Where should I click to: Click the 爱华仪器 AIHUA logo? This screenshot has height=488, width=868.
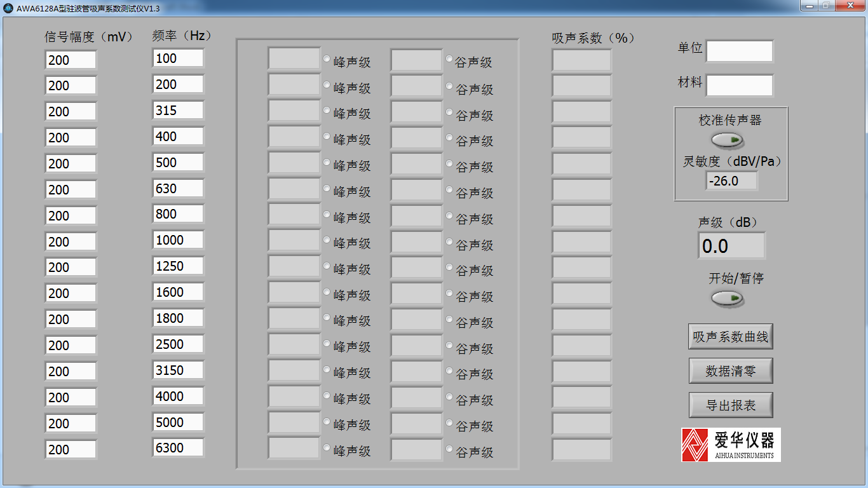pos(731,444)
